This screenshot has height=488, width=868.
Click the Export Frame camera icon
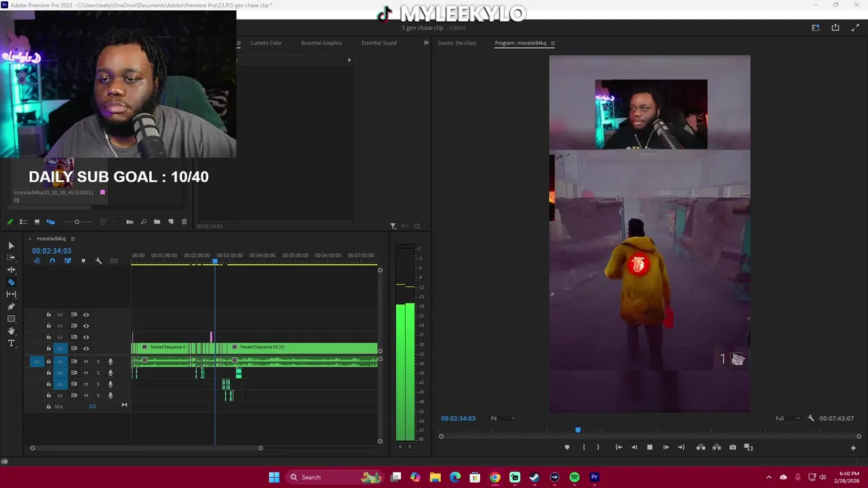(732, 447)
